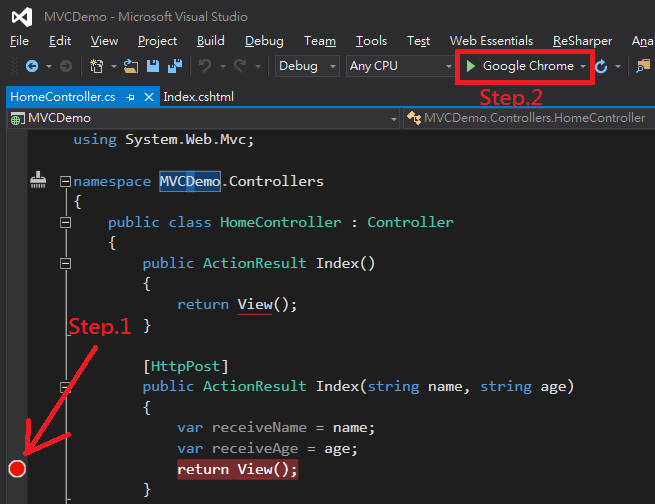Click the pin icon on HomeController.cs tab
This screenshot has width=655, height=504.
130,97
